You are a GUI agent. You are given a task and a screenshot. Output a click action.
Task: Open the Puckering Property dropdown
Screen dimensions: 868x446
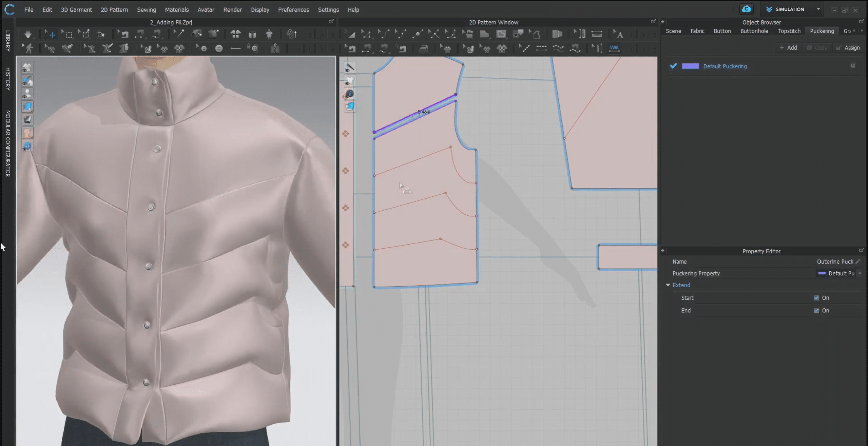point(859,273)
